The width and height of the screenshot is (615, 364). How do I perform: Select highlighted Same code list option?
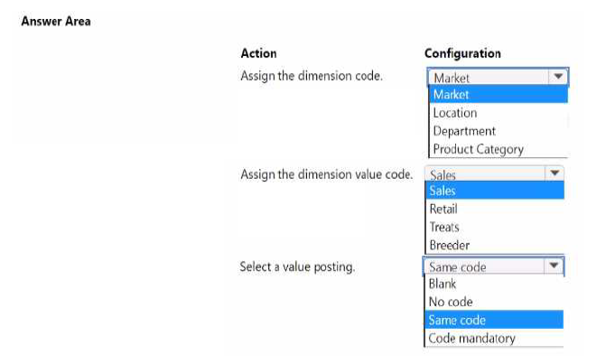click(494, 320)
